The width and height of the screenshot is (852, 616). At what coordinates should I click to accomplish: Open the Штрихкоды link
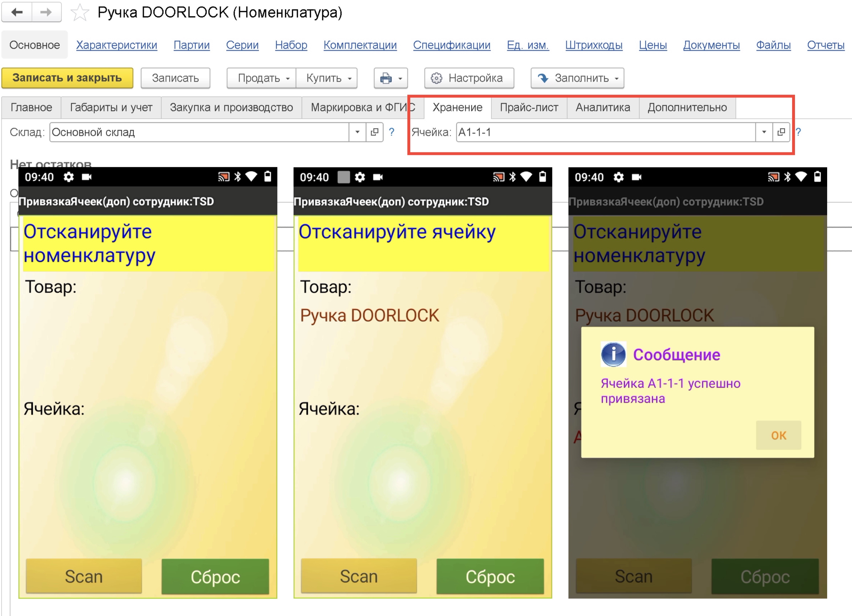tap(594, 45)
